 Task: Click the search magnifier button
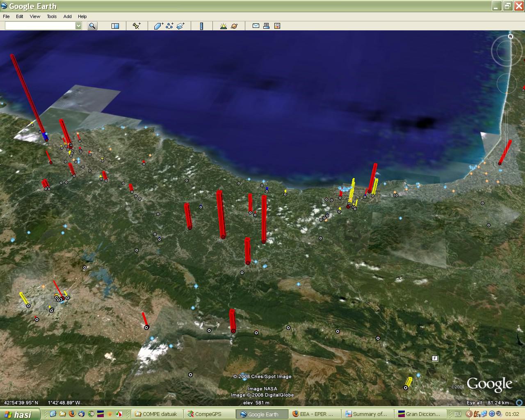point(93,26)
